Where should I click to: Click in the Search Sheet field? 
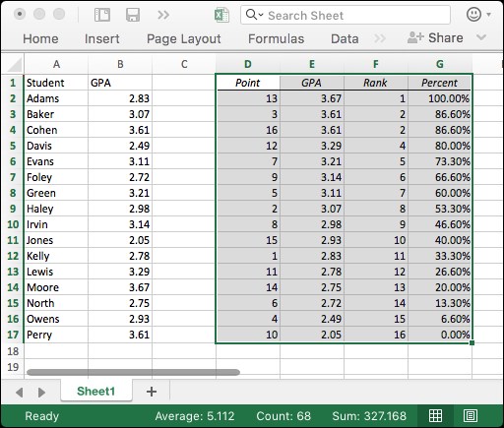point(346,15)
